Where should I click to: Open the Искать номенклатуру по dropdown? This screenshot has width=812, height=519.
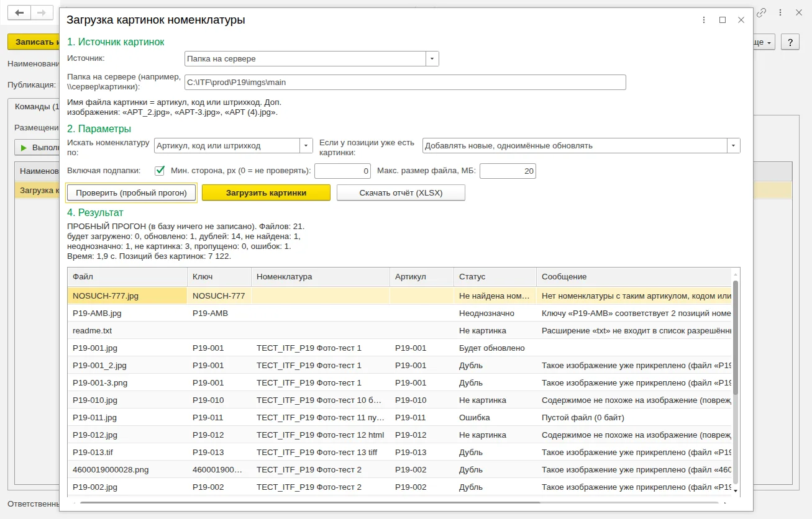click(x=306, y=146)
